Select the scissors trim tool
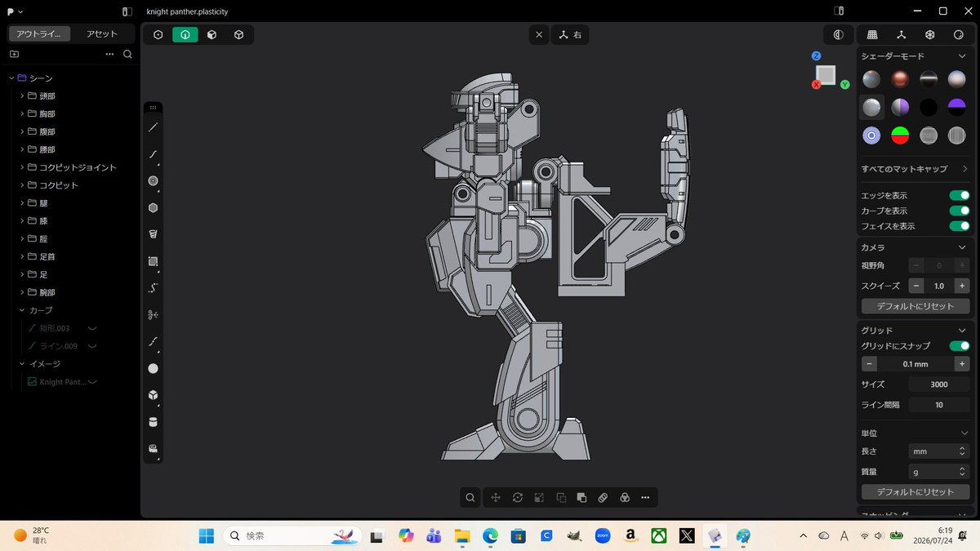The image size is (980, 551). coord(153,314)
